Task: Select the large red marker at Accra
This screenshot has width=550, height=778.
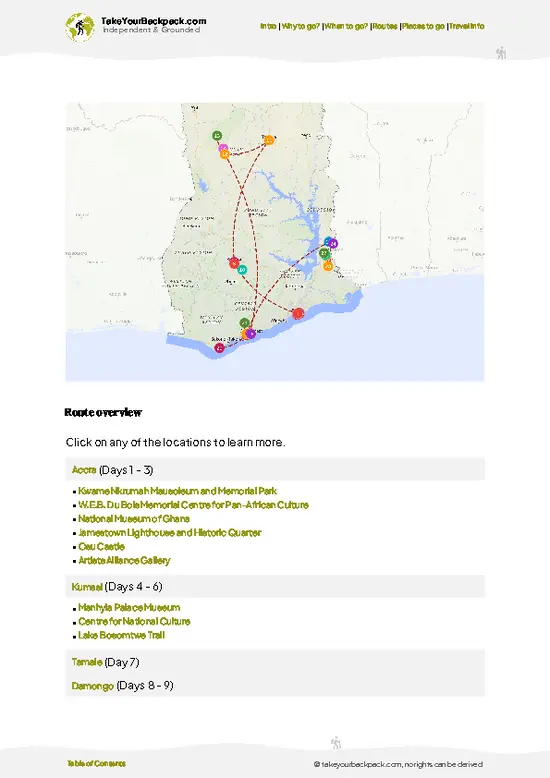Action: pos(298,314)
